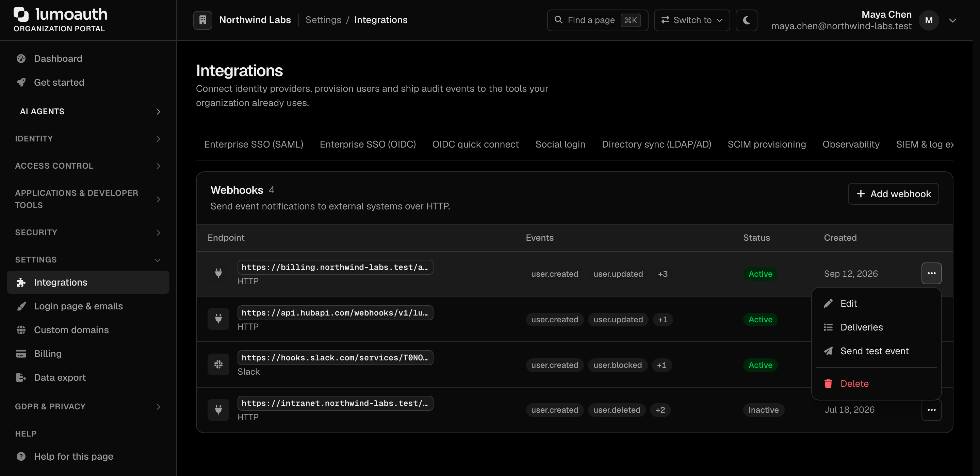The height and width of the screenshot is (476, 980).
Task: Switch to Enterprise SSO (OIDC) tab
Action: pos(368,144)
